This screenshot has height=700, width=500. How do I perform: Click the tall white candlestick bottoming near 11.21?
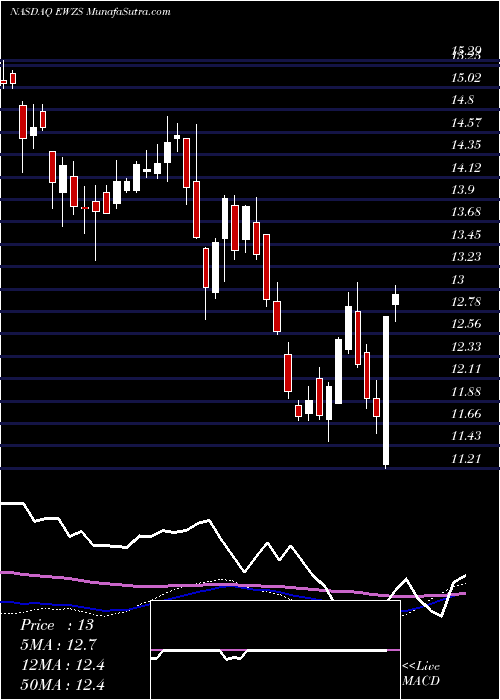click(x=386, y=392)
